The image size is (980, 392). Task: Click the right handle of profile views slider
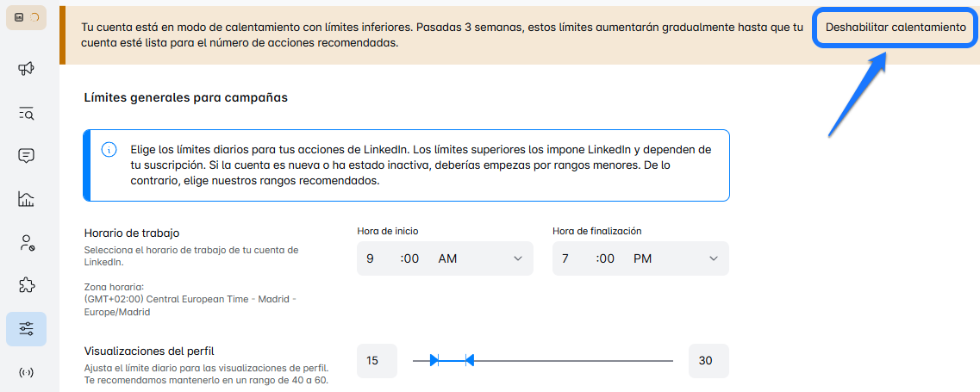(469, 360)
